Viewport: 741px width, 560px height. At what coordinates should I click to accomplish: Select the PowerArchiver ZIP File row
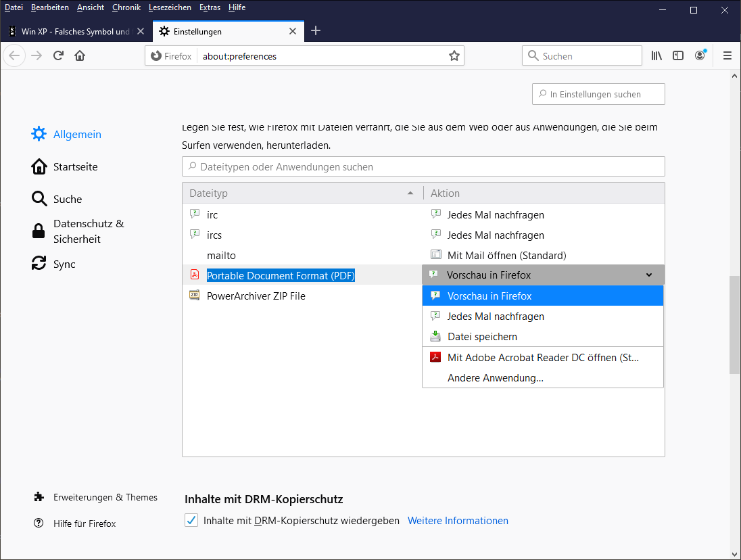click(x=302, y=296)
